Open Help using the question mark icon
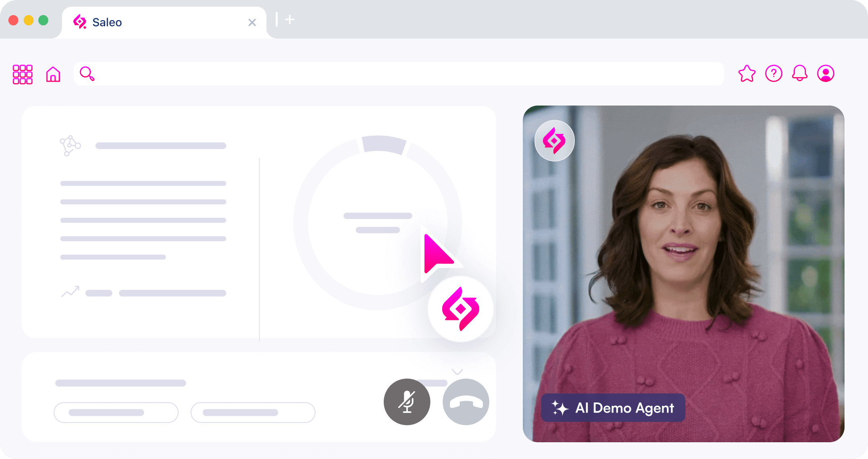 tap(774, 74)
